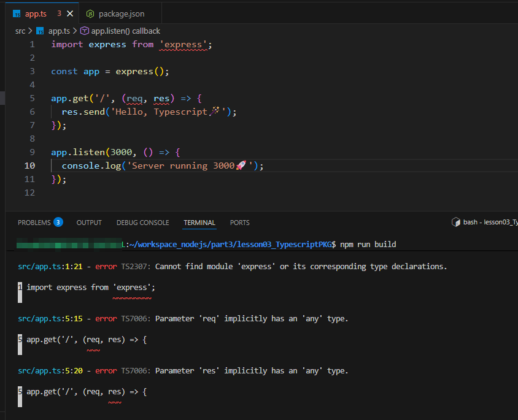Click the TS icon in the breadcrumb
Screen dimensions: 518x420
coord(40,31)
